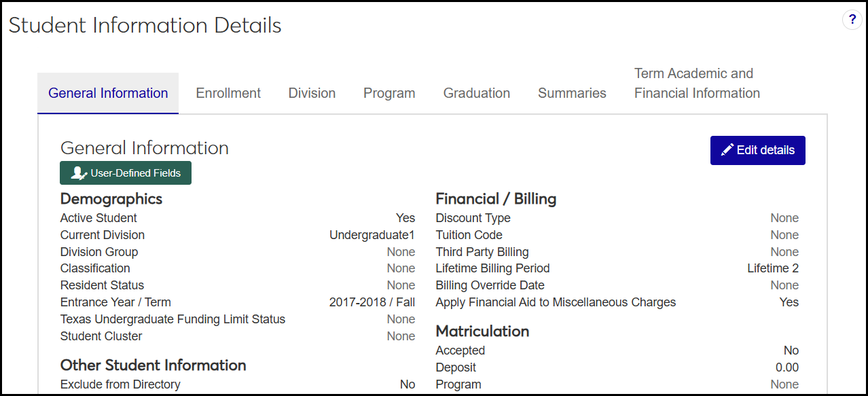
Task: Click the Undergraduate1 Current Division value
Action: click(372, 235)
